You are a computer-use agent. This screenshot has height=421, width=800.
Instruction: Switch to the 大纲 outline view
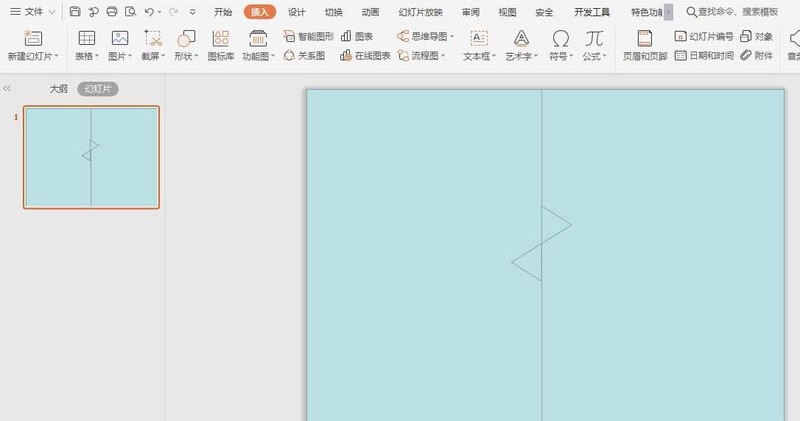click(58, 89)
